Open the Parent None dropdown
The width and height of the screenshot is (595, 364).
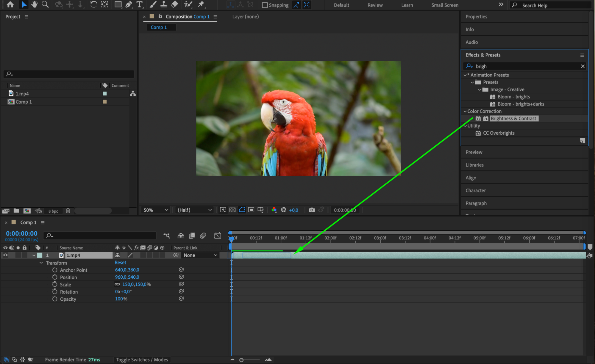pyautogui.click(x=200, y=255)
